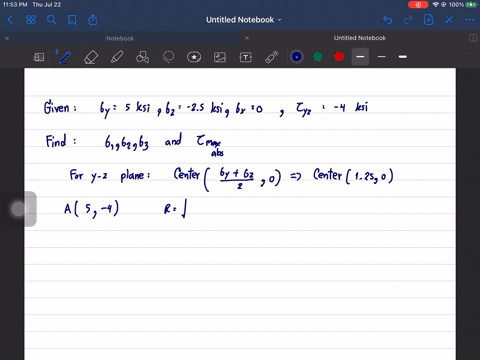Viewport: 480px width, 360px height.
Task: Tap the 'For y-z plane :' line
Action: point(110,175)
